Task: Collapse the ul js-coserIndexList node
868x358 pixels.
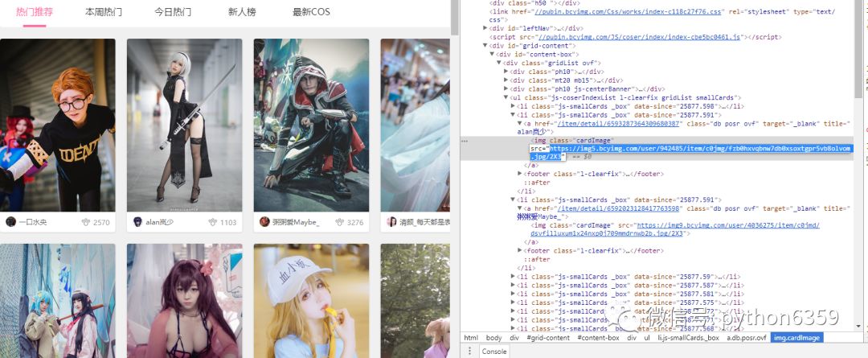Action: [x=506, y=97]
